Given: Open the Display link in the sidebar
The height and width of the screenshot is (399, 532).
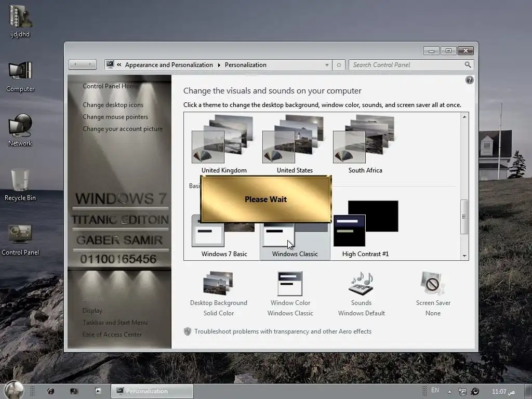Looking at the screenshot, I should point(92,311).
